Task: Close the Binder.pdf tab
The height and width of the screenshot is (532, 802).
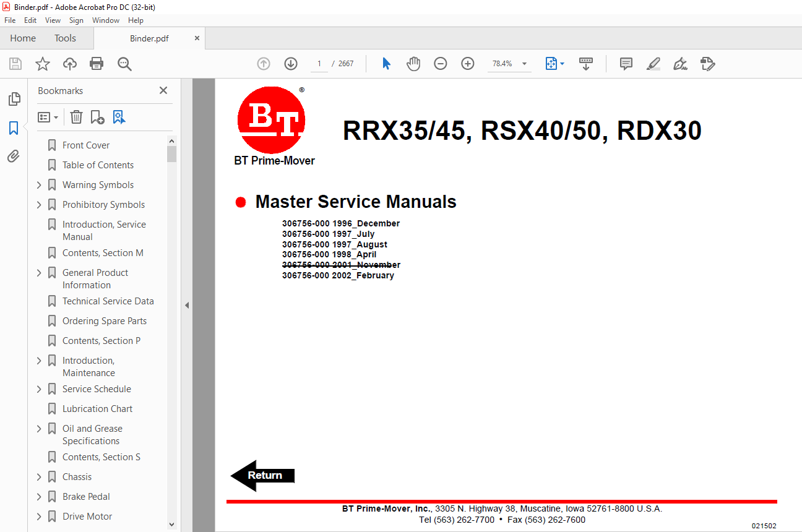Action: click(x=197, y=38)
